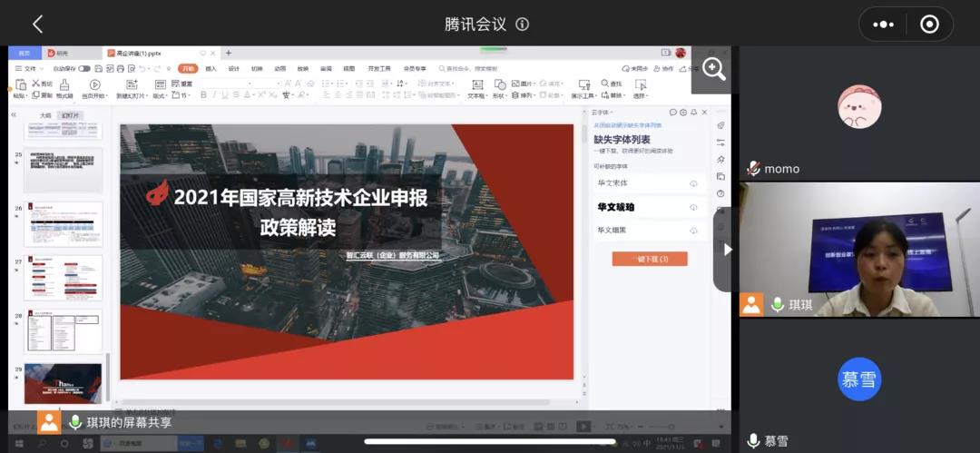Viewport: 980px width, 453px height.
Task: Open the meeting info icon beside 腾讯会议
Action: click(x=522, y=25)
